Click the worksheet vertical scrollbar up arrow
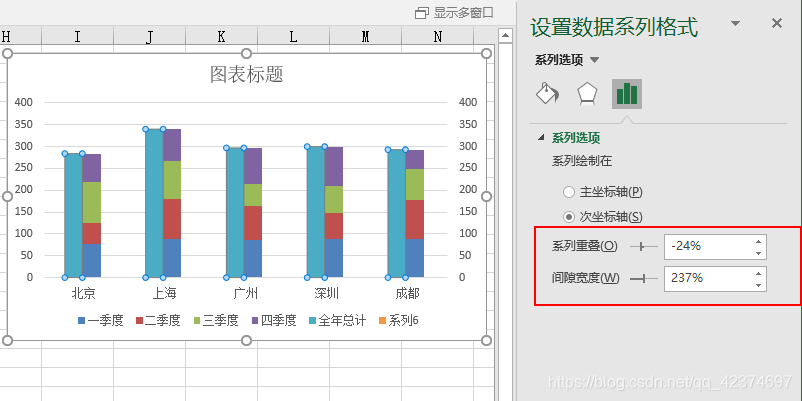The image size is (802, 401). (x=505, y=35)
